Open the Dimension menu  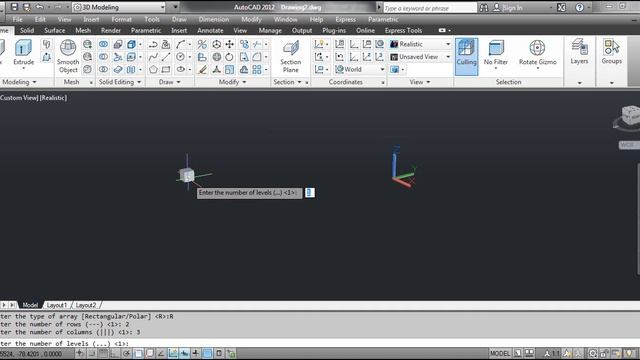[214, 19]
